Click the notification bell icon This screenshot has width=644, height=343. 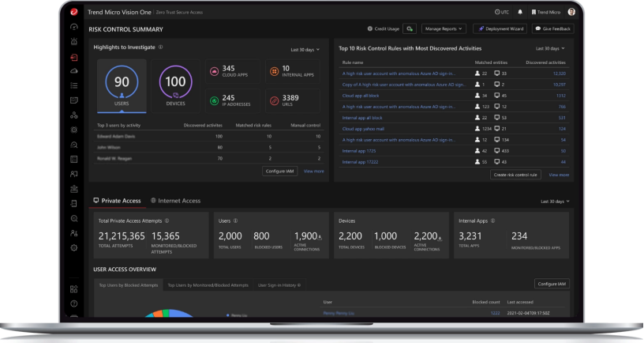(x=520, y=12)
